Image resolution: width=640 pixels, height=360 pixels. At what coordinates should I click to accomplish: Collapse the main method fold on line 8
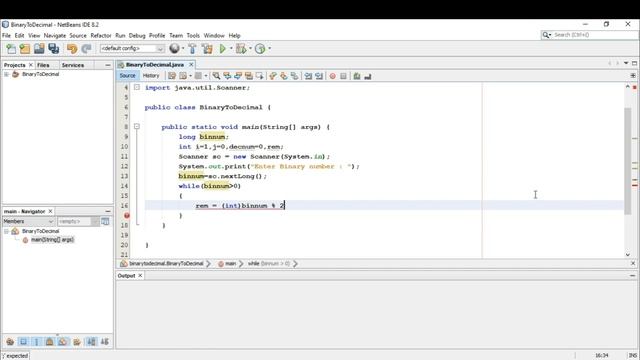137,127
